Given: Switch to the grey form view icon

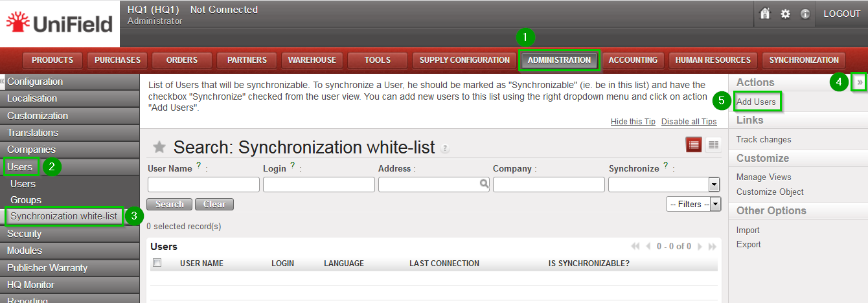Looking at the screenshot, I should (713, 145).
